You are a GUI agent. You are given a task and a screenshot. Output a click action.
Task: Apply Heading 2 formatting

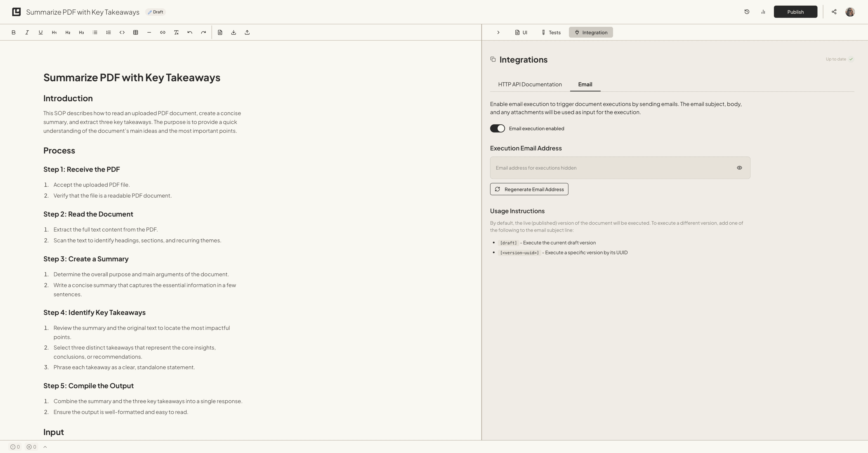(67, 32)
